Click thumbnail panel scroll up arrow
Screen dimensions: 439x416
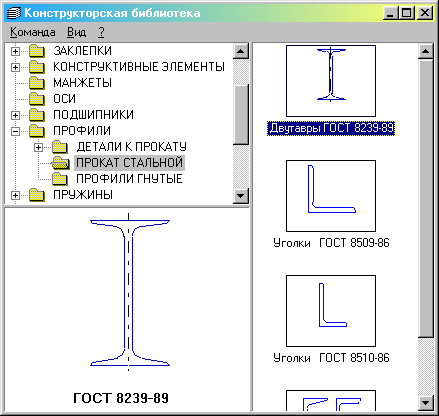point(426,51)
